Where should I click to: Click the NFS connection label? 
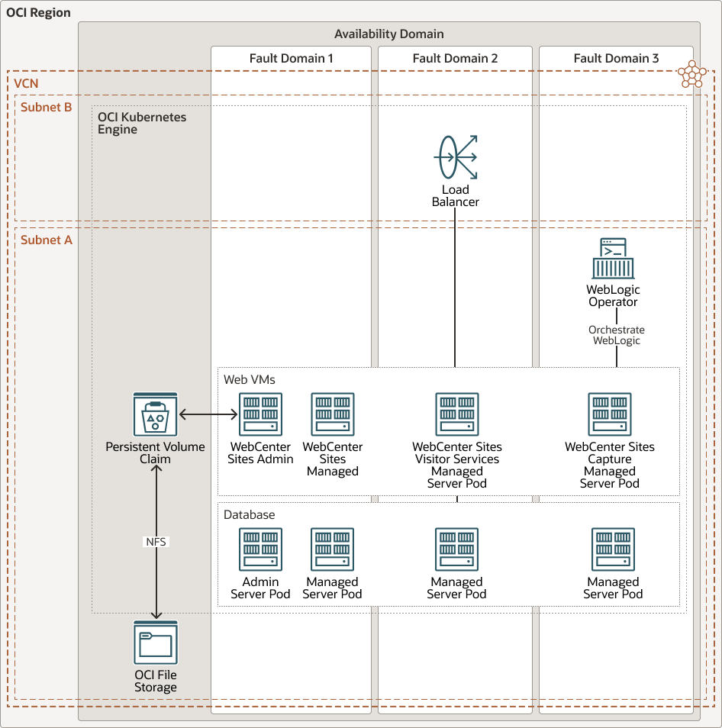(x=156, y=542)
